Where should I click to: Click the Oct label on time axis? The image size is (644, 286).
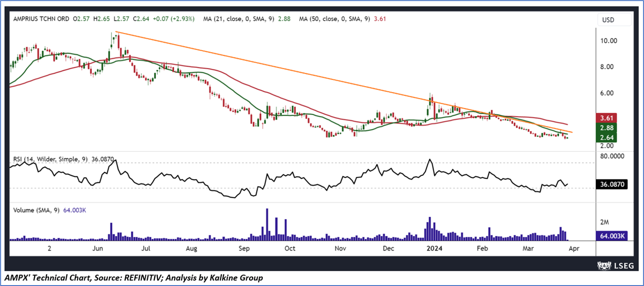(290, 248)
